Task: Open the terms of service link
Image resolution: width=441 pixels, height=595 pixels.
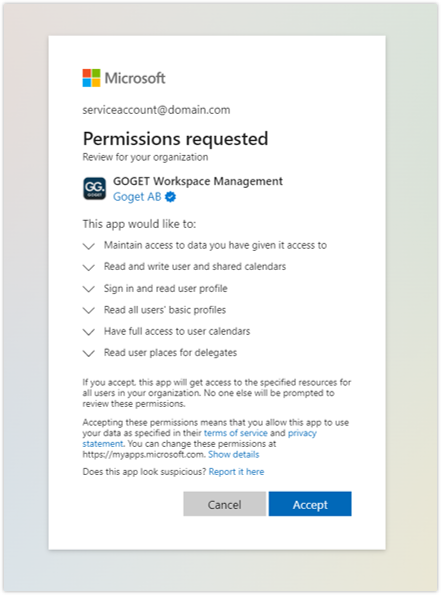Action: tap(236, 433)
